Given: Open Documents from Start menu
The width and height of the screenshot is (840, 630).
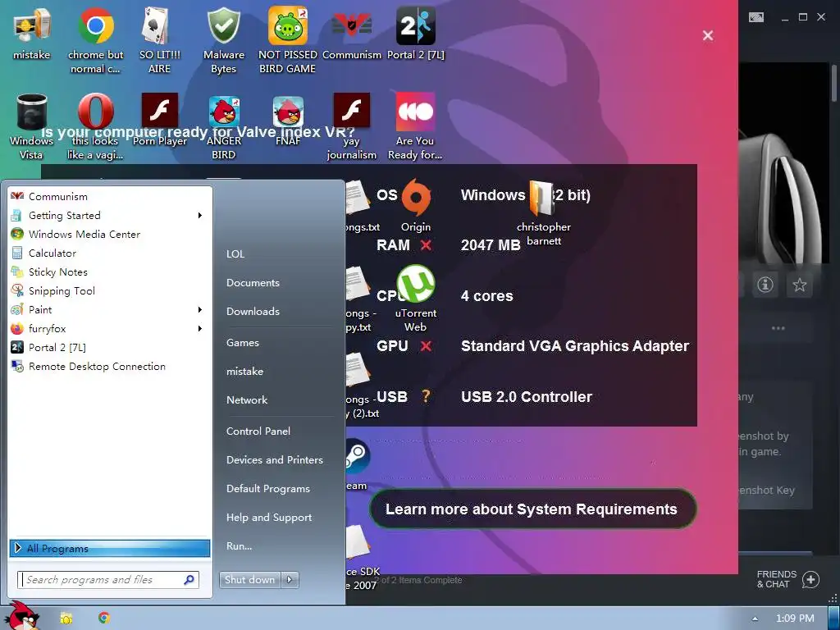Looking at the screenshot, I should click(x=253, y=282).
